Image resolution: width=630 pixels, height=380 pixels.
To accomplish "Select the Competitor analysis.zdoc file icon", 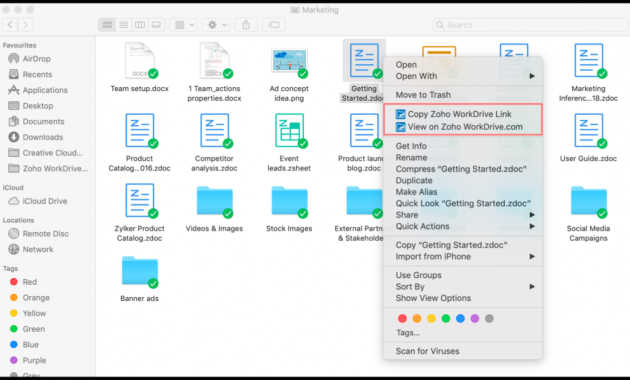I will coord(215,131).
